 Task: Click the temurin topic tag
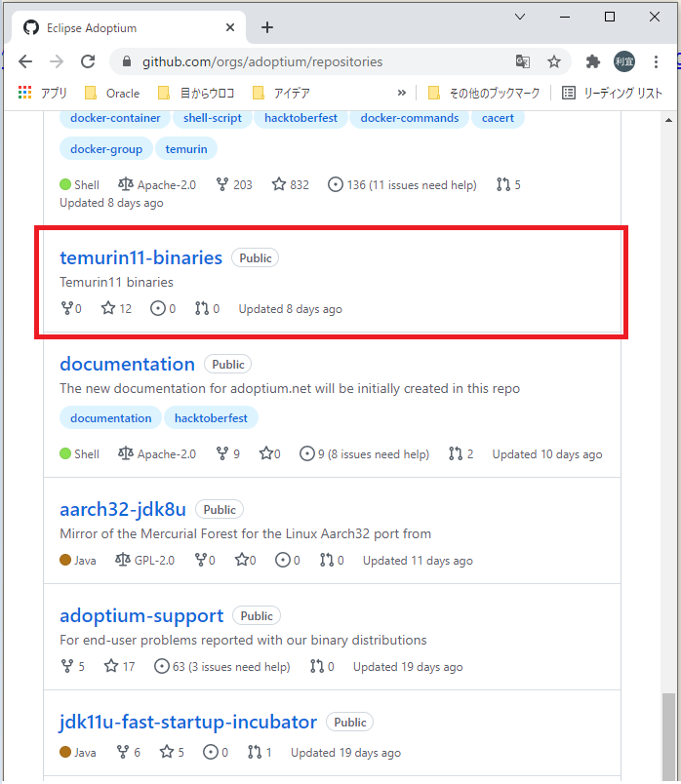186,149
